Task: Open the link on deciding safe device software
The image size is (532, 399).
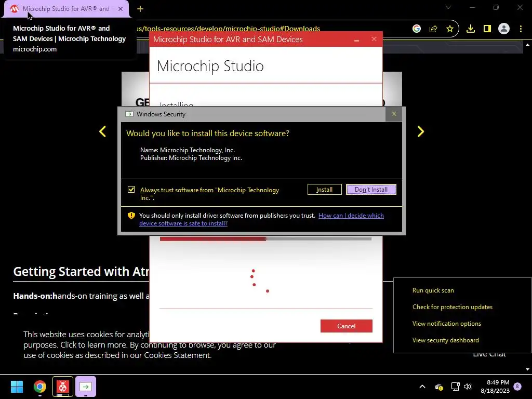Action: pyautogui.click(x=261, y=219)
